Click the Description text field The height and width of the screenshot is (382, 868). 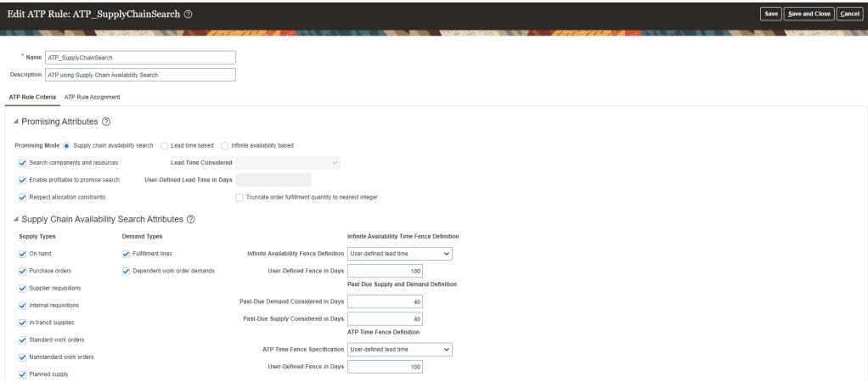click(x=139, y=75)
